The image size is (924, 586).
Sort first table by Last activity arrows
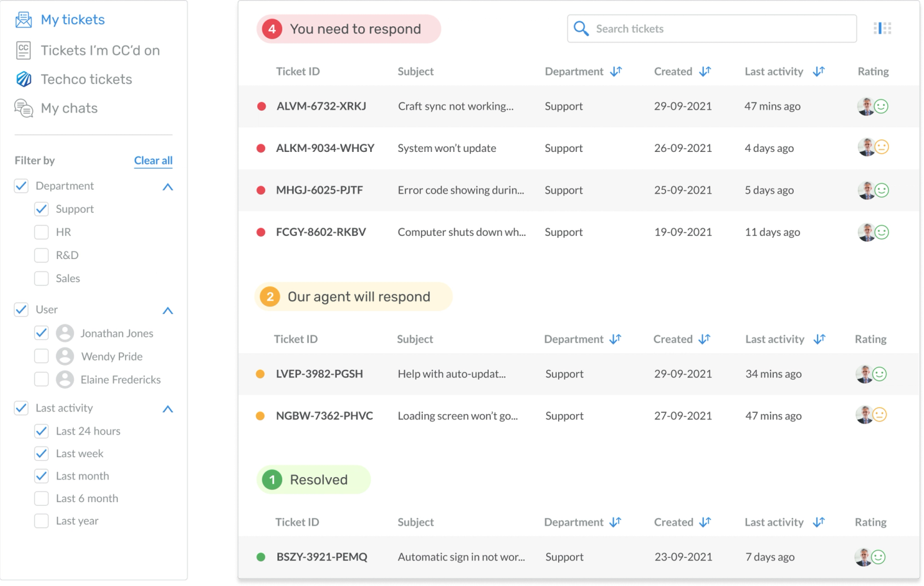[819, 71]
